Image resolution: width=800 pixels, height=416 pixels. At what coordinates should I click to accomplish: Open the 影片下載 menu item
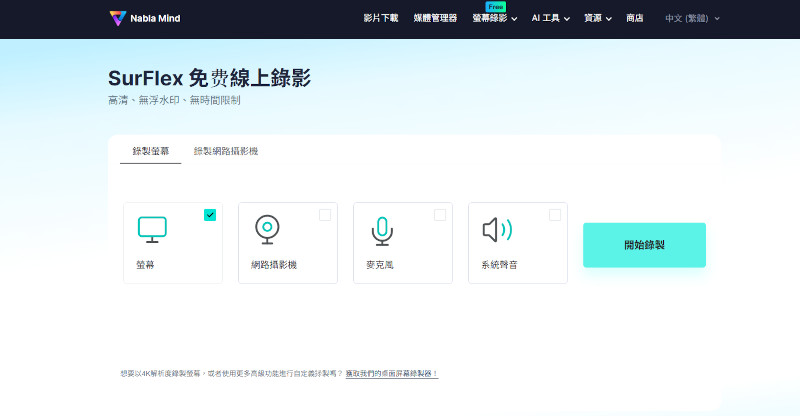(381, 18)
